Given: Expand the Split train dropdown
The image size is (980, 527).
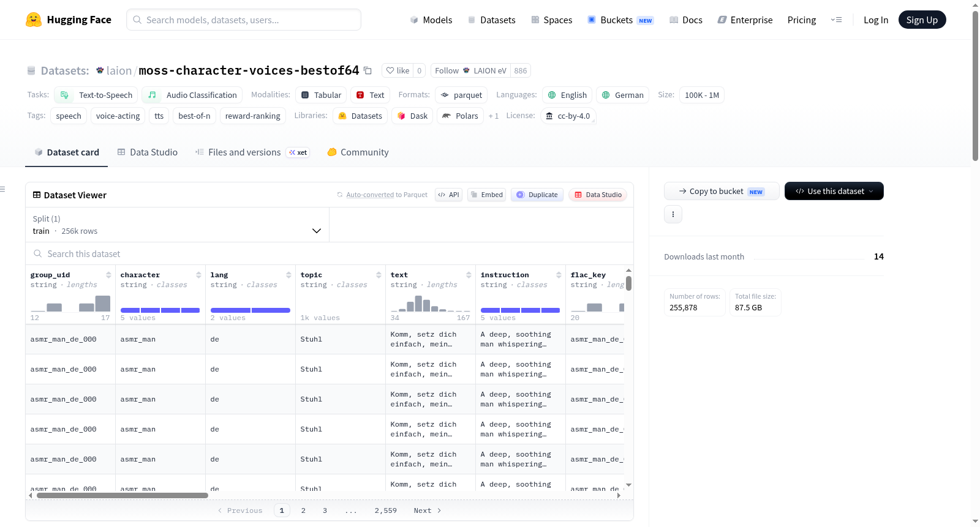Looking at the screenshot, I should click(177, 225).
